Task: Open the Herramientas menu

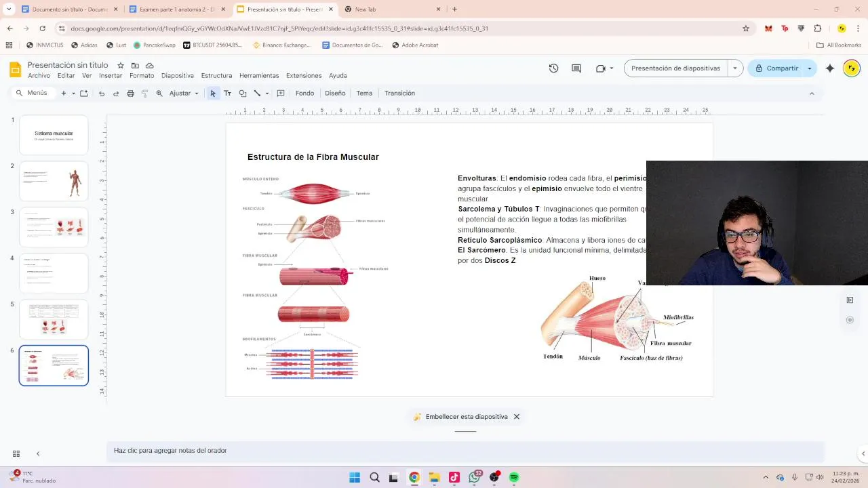Action: (x=259, y=76)
